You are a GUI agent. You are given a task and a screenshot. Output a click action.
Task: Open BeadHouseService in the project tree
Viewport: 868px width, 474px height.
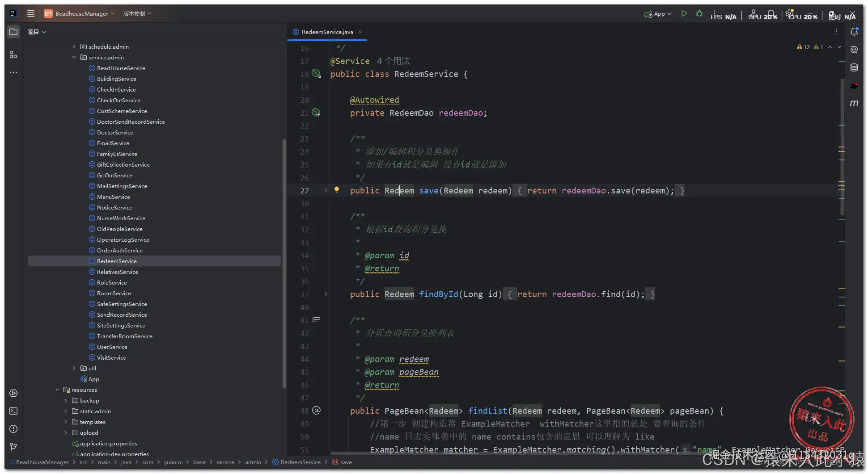pos(121,68)
